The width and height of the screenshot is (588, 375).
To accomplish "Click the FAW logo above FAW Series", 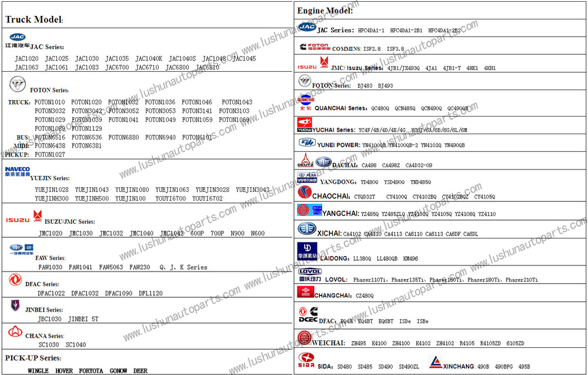I will (21, 250).
